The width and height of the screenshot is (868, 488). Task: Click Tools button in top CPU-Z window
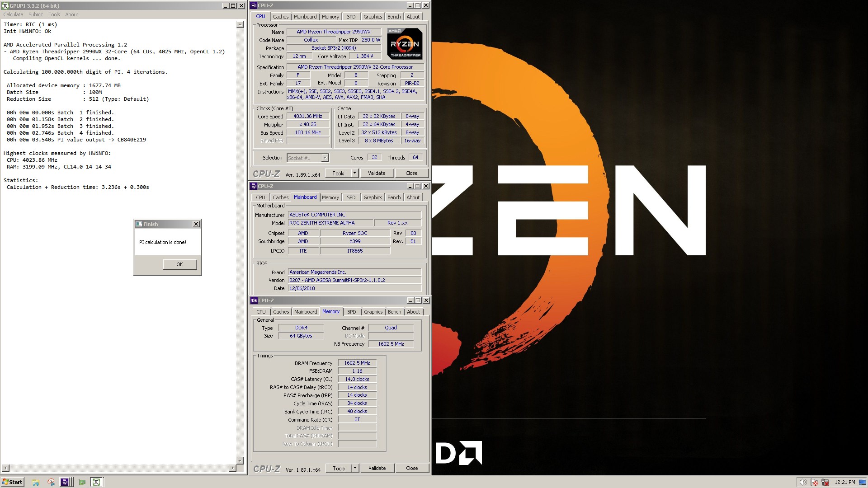pyautogui.click(x=338, y=173)
